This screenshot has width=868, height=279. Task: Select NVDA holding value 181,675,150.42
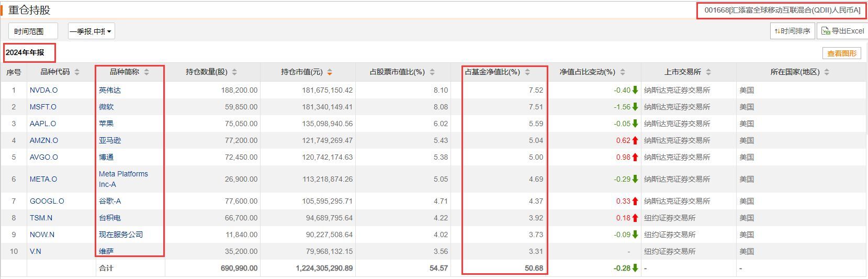327,90
